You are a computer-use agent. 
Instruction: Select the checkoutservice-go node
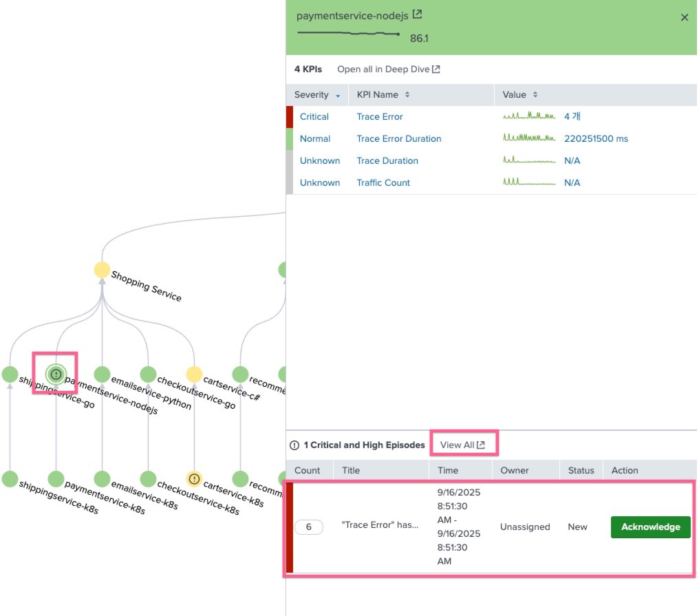click(148, 374)
